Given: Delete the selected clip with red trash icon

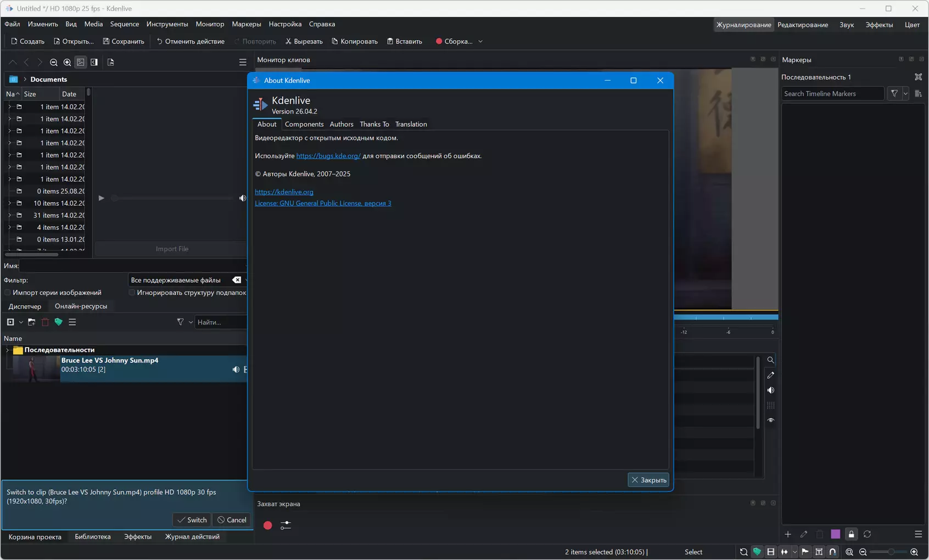Looking at the screenshot, I should [45, 322].
